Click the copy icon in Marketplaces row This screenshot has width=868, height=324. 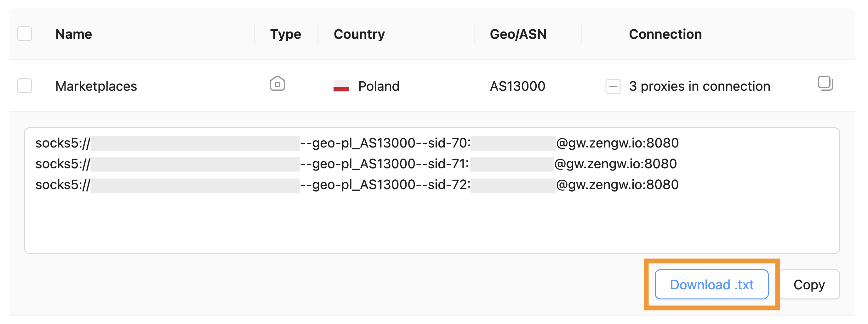[825, 83]
